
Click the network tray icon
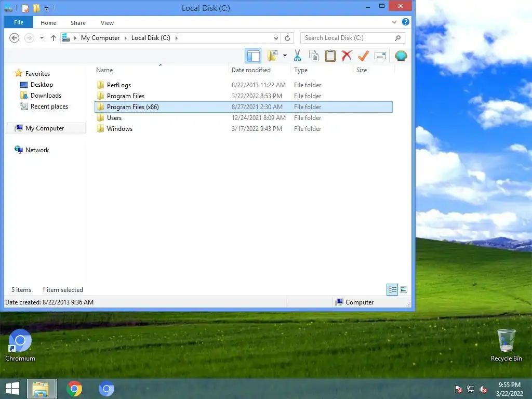tap(471, 389)
